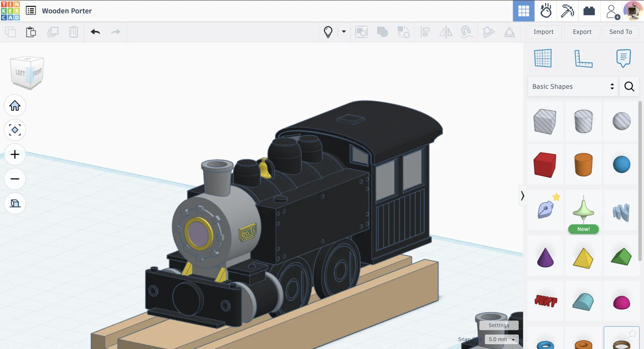Click the Wooden Porter design name

[67, 11]
